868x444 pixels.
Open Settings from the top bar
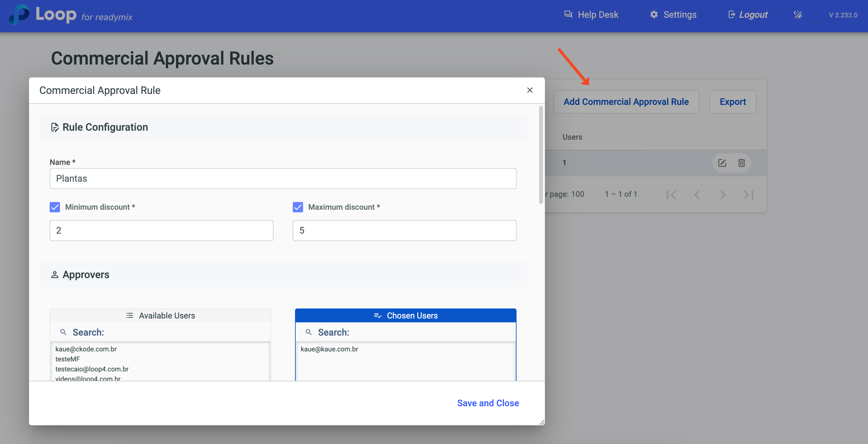pyautogui.click(x=673, y=15)
